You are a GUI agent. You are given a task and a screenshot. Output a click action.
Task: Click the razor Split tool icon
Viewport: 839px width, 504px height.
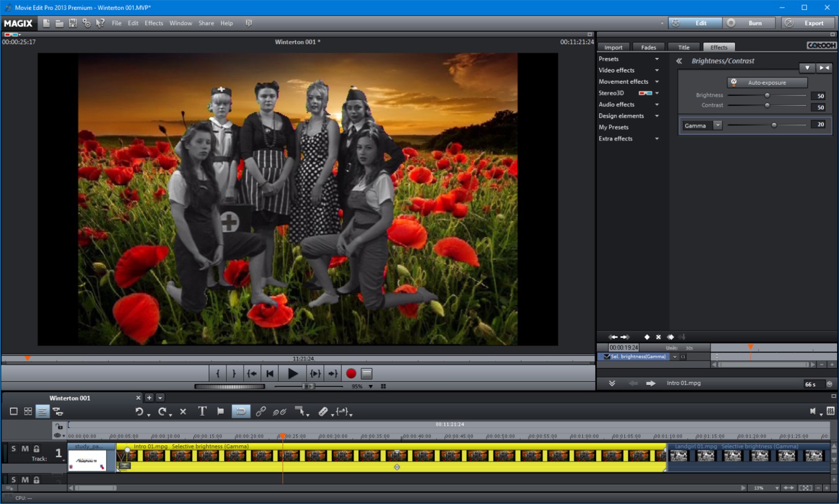(x=323, y=411)
